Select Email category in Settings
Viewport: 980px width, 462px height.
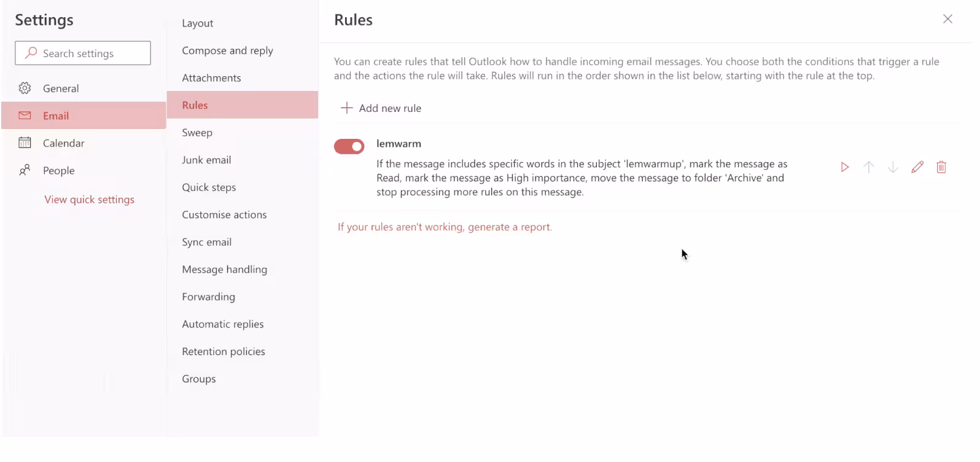[55, 116]
